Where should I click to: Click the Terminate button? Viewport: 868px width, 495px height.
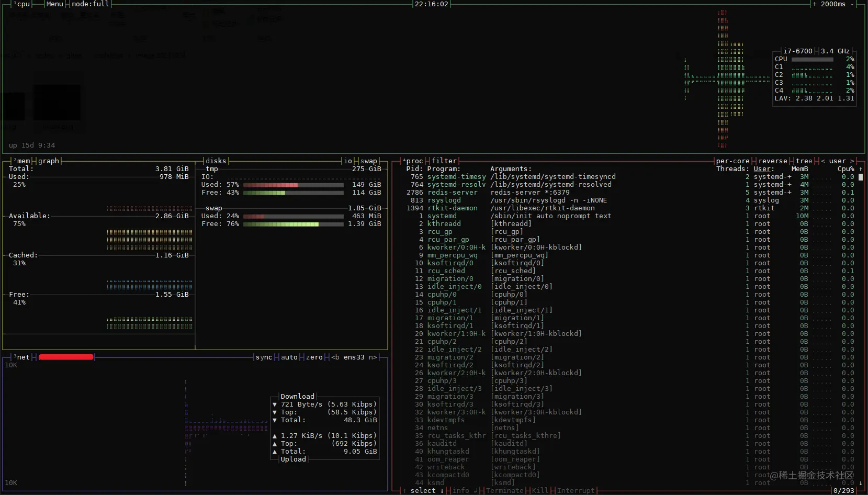point(505,490)
